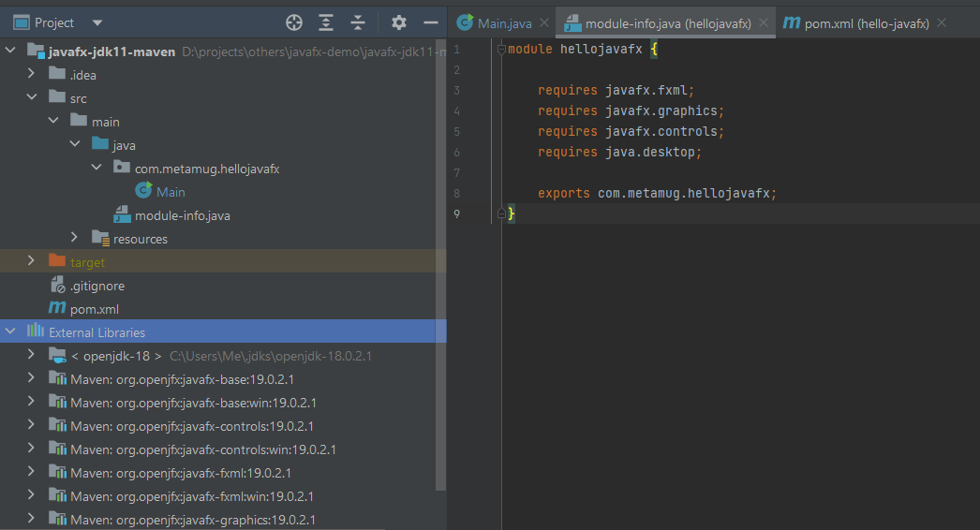Open Project panel settings gear
The height and width of the screenshot is (530, 980).
[x=399, y=23]
